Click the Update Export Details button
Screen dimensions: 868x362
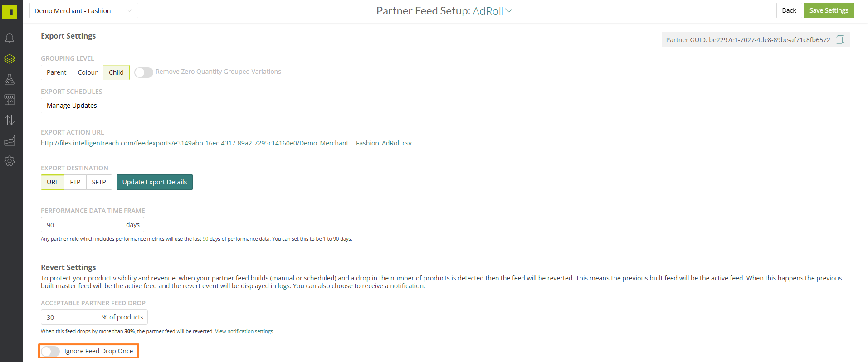point(154,182)
